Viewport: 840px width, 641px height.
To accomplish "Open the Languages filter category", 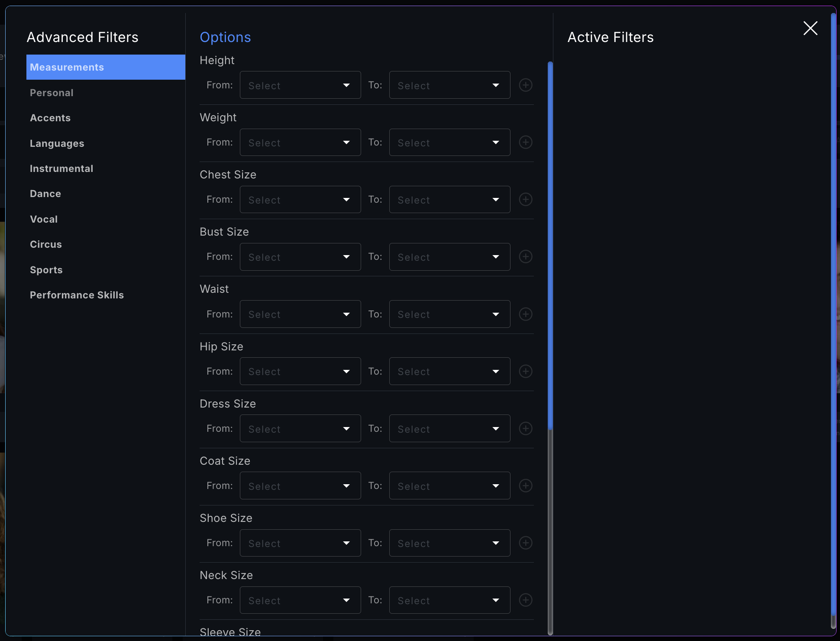I will (57, 143).
